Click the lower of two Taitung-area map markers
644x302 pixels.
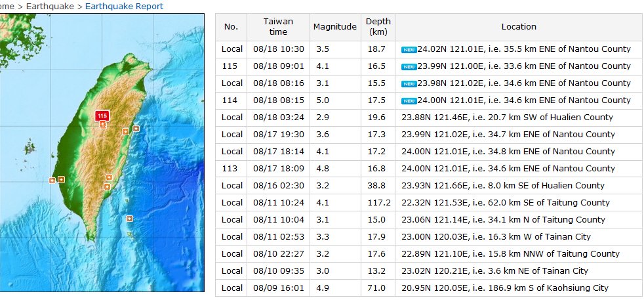(107, 186)
